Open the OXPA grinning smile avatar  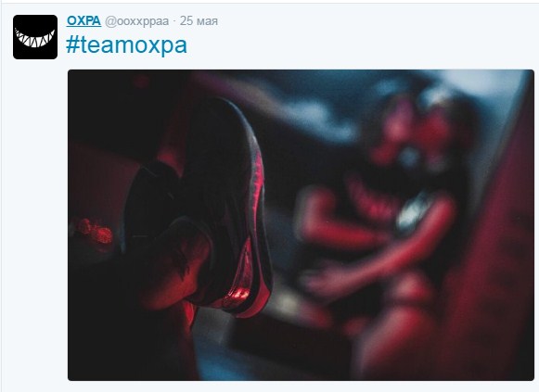(35, 37)
